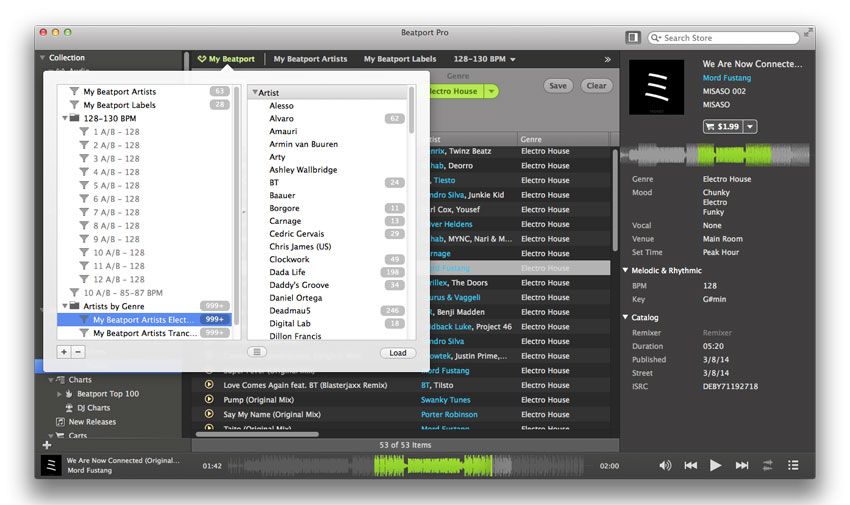
Task: Toggle repeat mode icon
Action: click(x=768, y=465)
